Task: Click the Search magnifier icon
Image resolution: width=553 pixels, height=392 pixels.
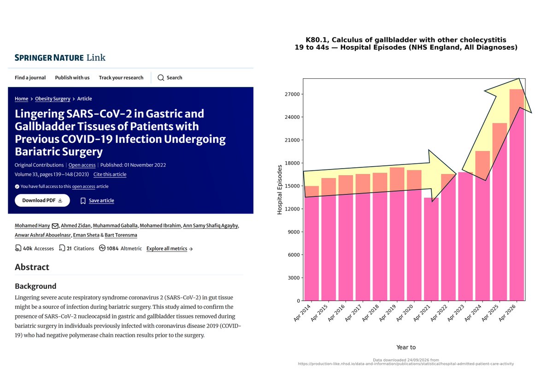Action: (x=161, y=77)
